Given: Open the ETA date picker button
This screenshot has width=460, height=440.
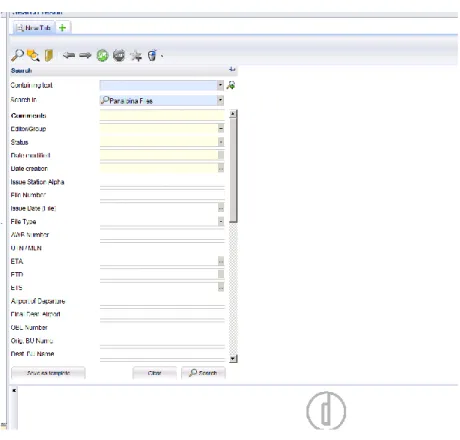Looking at the screenshot, I should tap(221, 261).
